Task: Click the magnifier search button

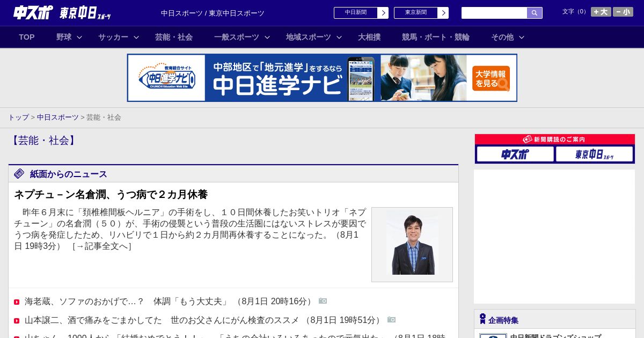Action: click(535, 13)
